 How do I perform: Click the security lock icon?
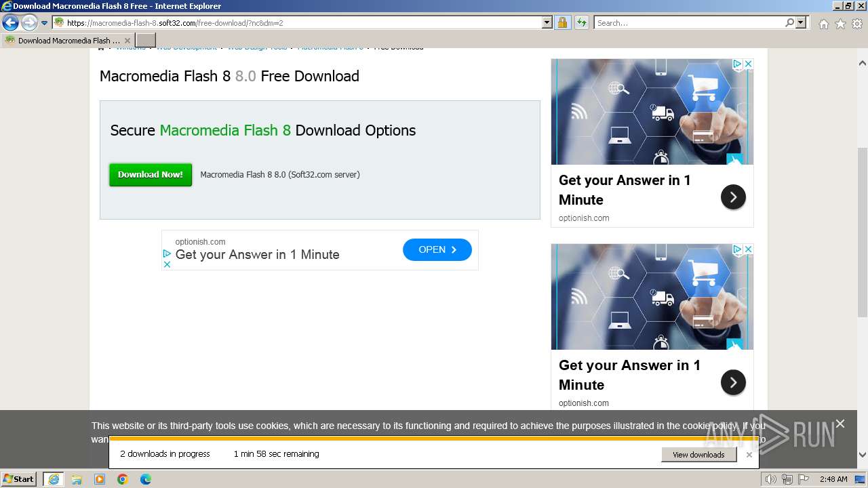[562, 22]
